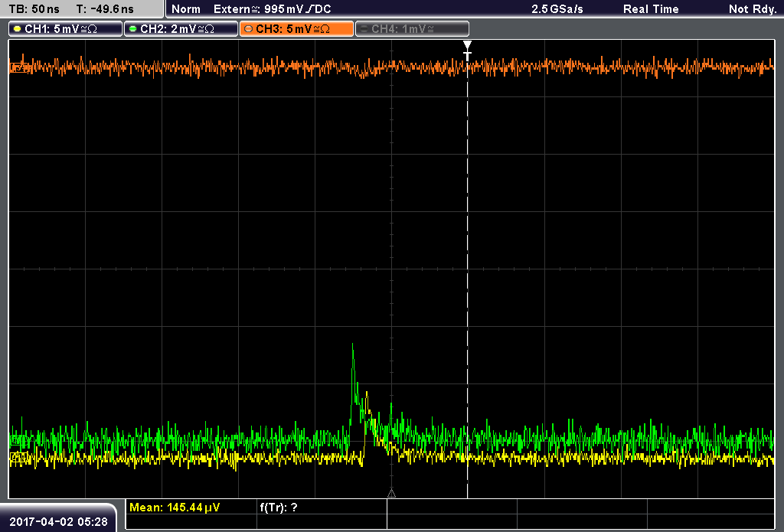Click the orange dot on the CH3 tab
The height and width of the screenshot is (532, 784).
point(249,29)
